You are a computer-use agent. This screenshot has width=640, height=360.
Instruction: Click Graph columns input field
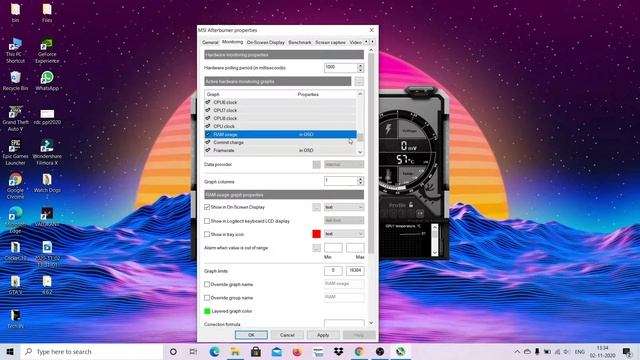[340, 181]
